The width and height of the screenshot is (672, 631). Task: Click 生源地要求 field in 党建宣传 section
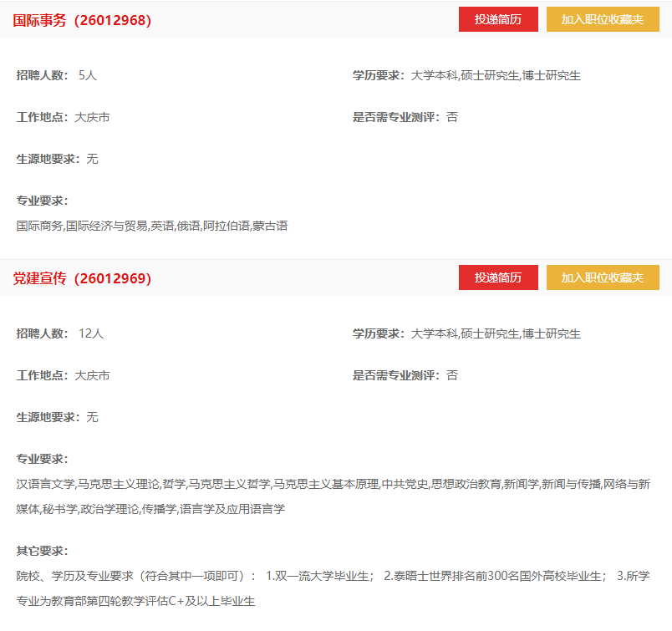(57, 417)
